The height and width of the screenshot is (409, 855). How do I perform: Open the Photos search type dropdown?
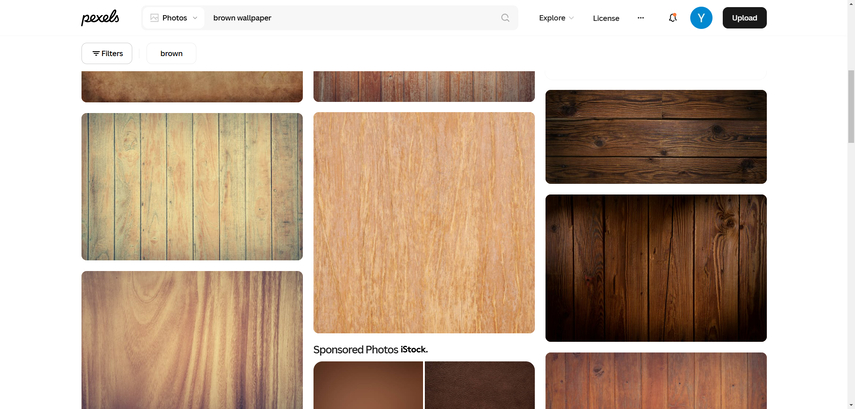click(x=174, y=18)
